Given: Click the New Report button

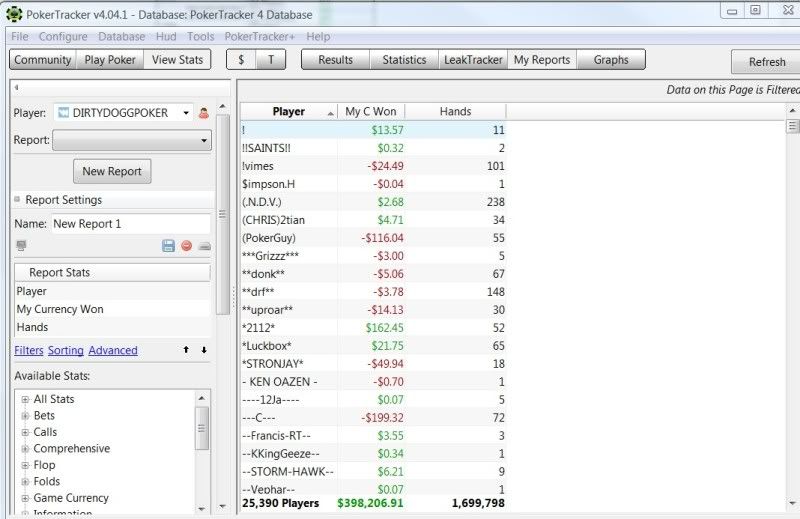Looking at the screenshot, I should 112,171.
